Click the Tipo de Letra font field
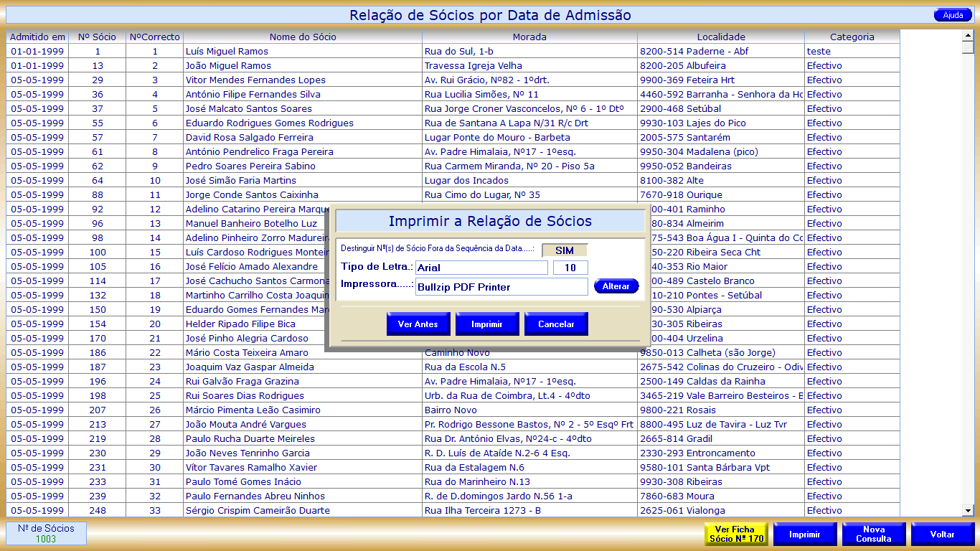Viewport: 980px width, 551px height. tap(481, 268)
